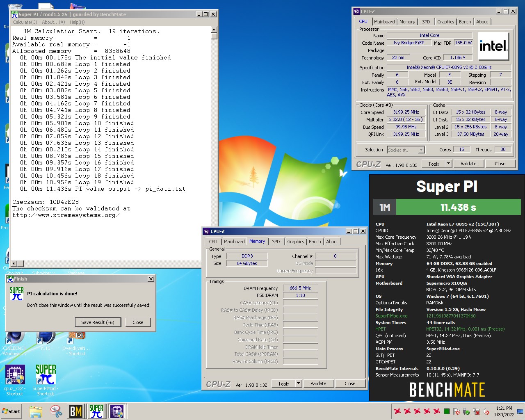
Task: Click the volume speaker tray icon
Action: tap(486, 411)
